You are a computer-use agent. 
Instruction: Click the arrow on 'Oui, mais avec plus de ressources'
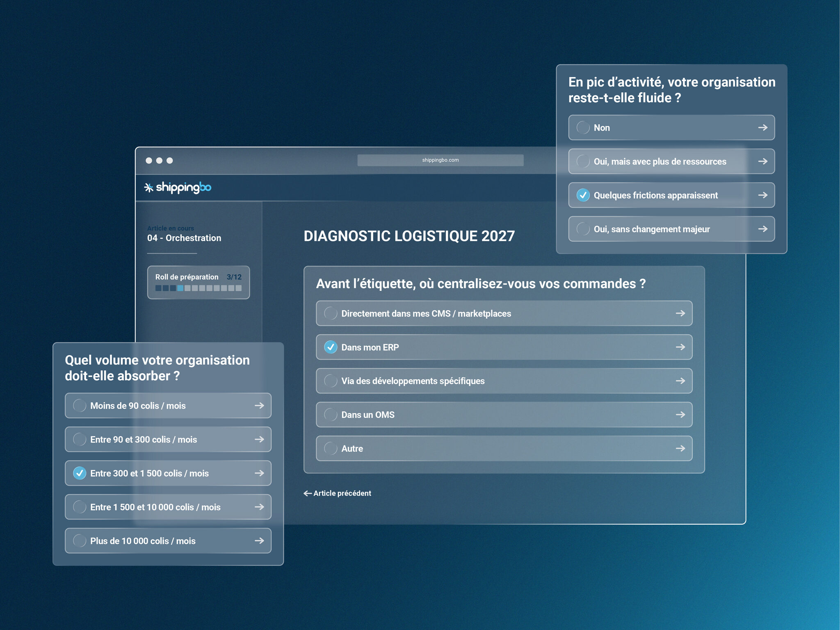pos(762,162)
